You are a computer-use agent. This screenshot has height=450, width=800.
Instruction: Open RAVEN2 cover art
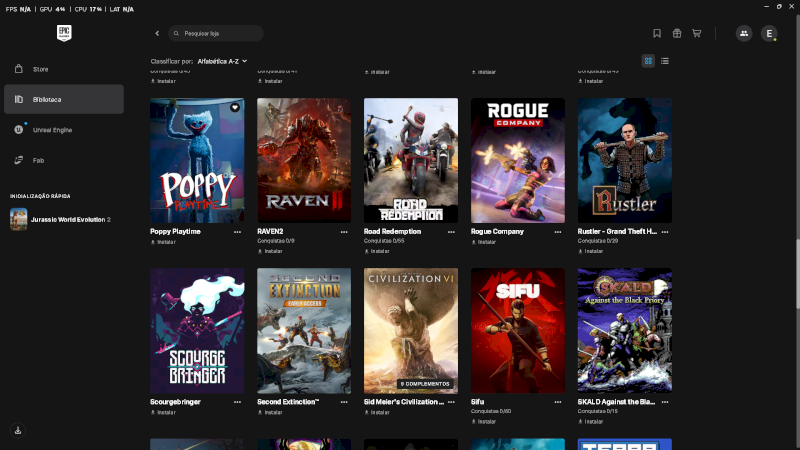[304, 160]
